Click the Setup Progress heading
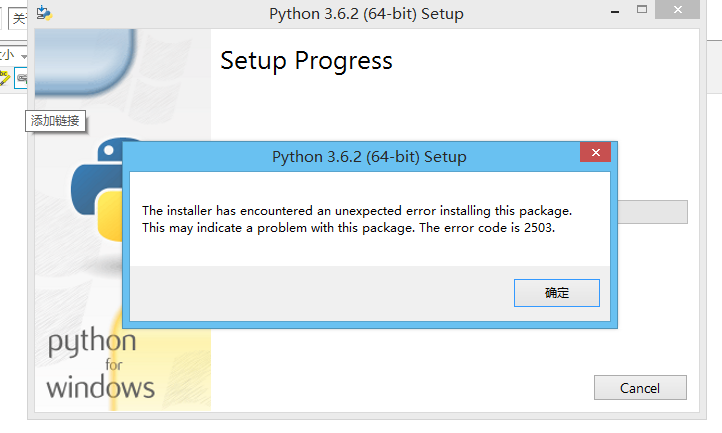The width and height of the screenshot is (722, 433). (306, 60)
